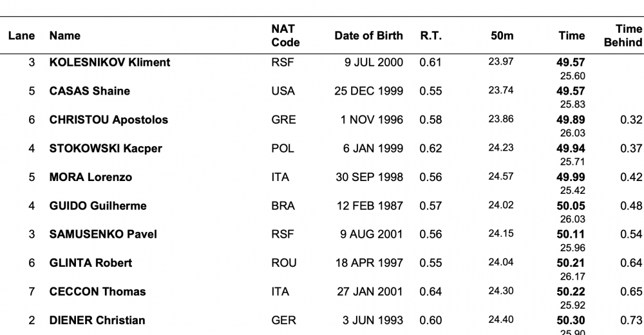This screenshot has width=644, height=335.
Task: Click CECCON Thomas final time 50.22
Action: (x=571, y=292)
